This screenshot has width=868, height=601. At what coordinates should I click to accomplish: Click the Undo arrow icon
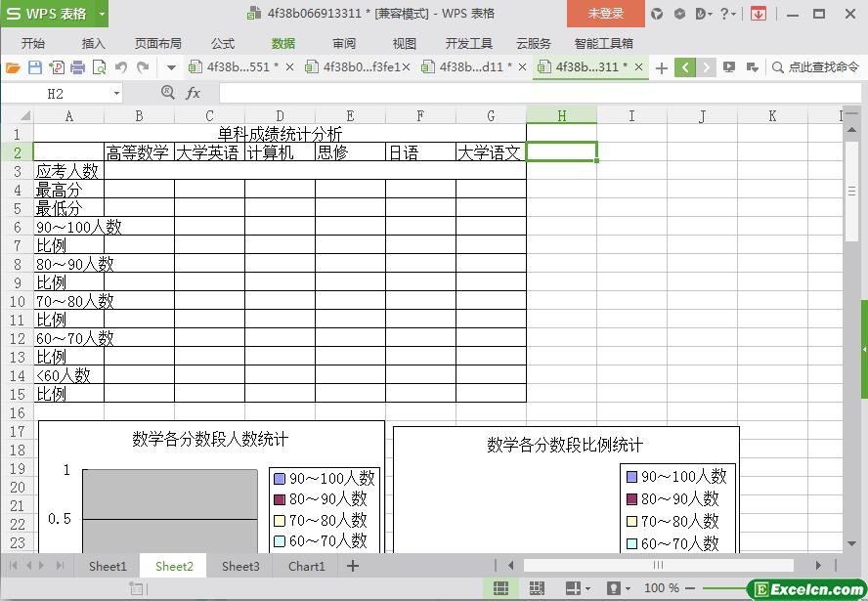(121, 67)
